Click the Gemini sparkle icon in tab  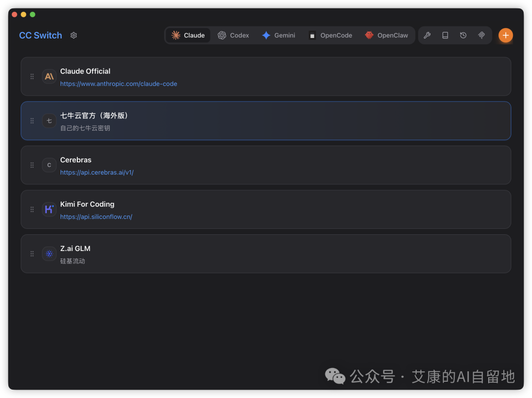tap(266, 36)
